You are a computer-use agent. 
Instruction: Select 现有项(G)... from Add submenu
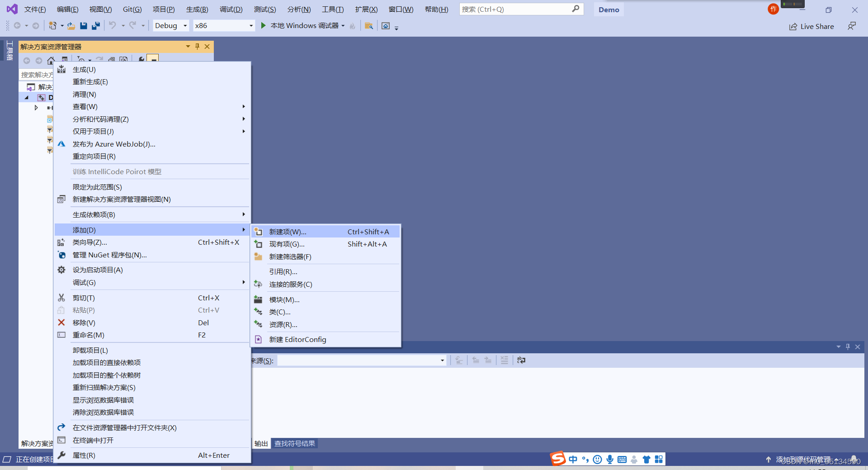326,244
